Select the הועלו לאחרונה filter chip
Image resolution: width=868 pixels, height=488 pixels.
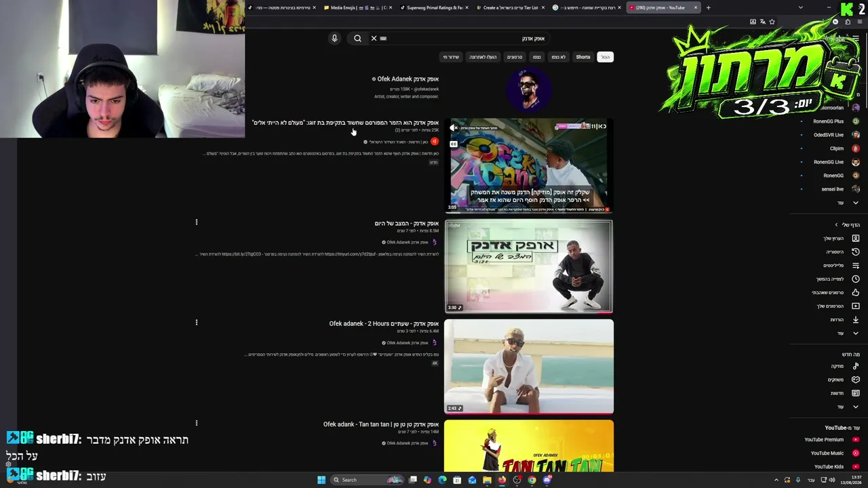[x=483, y=57]
